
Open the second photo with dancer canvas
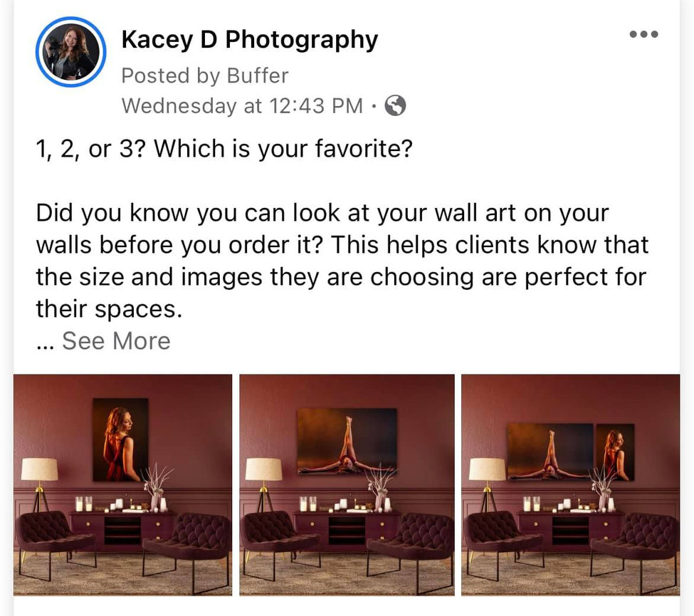347,485
